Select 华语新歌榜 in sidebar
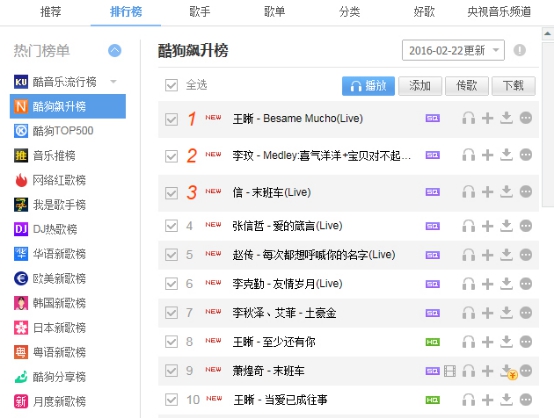 [x=67, y=254]
